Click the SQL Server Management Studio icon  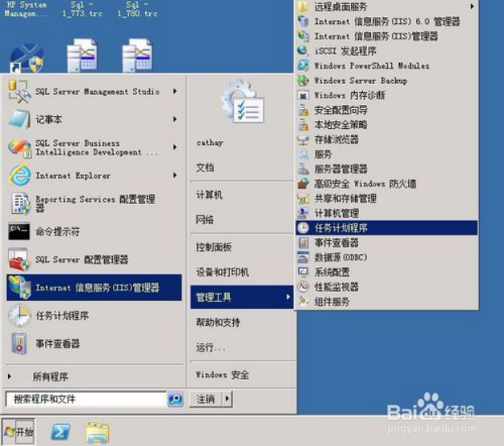[19, 92]
